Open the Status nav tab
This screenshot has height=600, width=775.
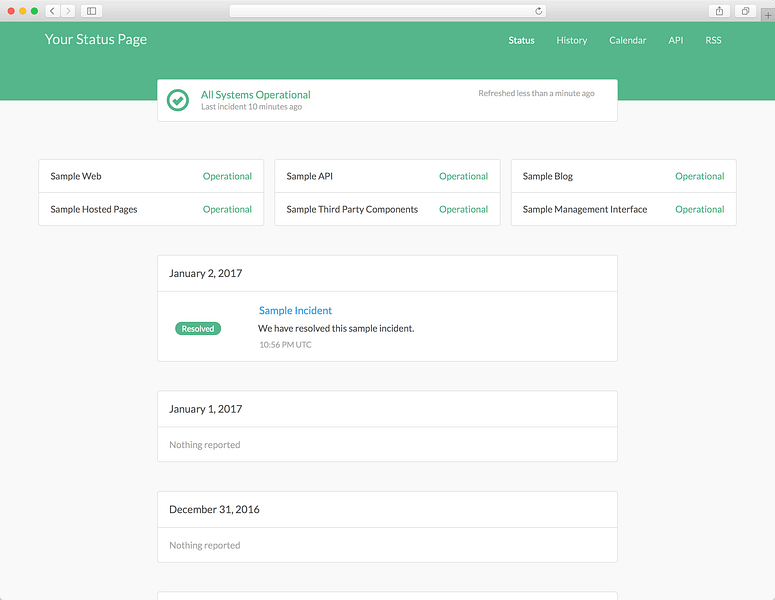click(521, 41)
